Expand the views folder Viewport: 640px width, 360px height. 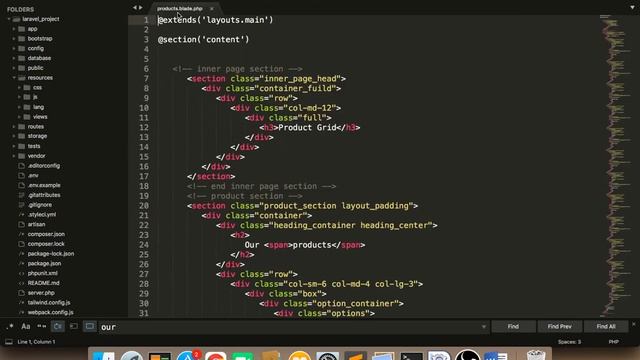(19, 117)
